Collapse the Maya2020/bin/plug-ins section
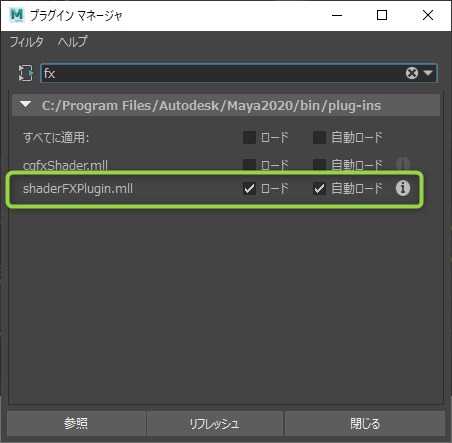This screenshot has height=443, width=452. (x=25, y=105)
